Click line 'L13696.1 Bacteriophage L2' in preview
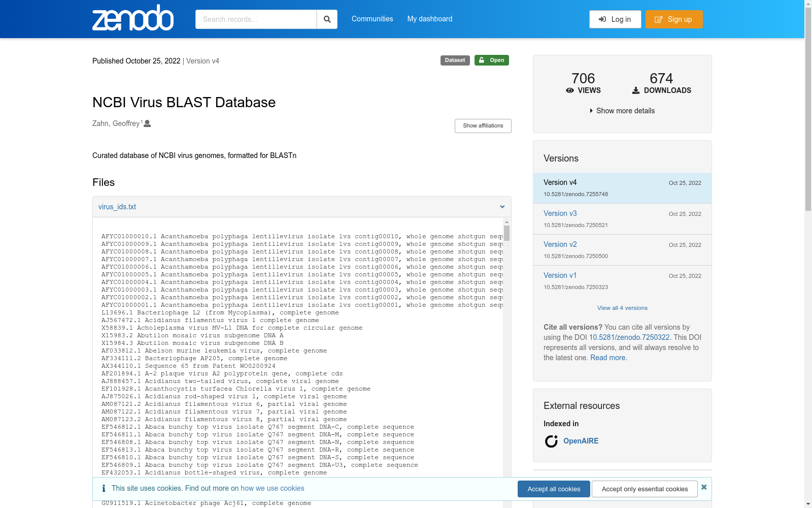This screenshot has width=812, height=508. [220, 313]
